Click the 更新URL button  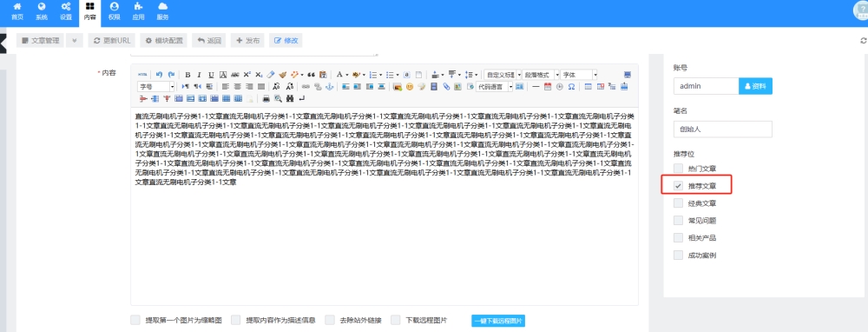click(112, 41)
